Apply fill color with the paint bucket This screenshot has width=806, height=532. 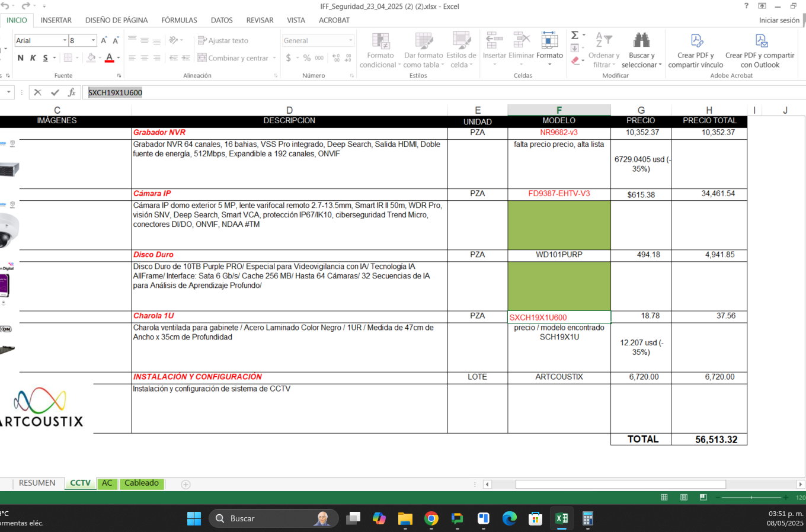point(91,58)
